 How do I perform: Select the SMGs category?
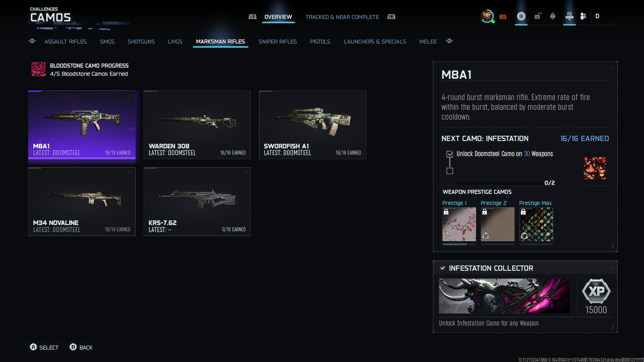(107, 42)
